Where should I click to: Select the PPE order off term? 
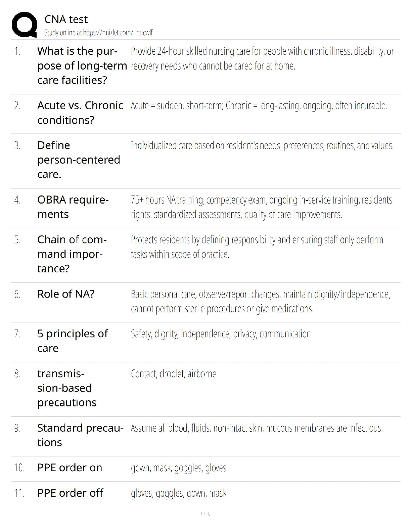(70, 493)
